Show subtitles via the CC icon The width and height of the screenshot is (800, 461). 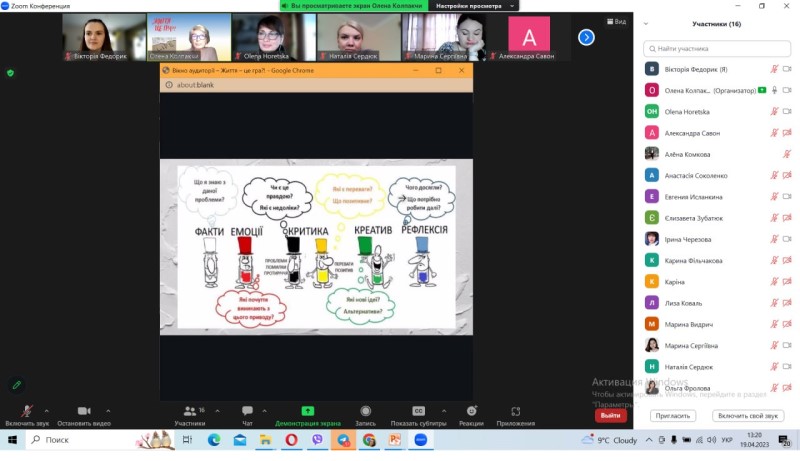click(x=418, y=412)
